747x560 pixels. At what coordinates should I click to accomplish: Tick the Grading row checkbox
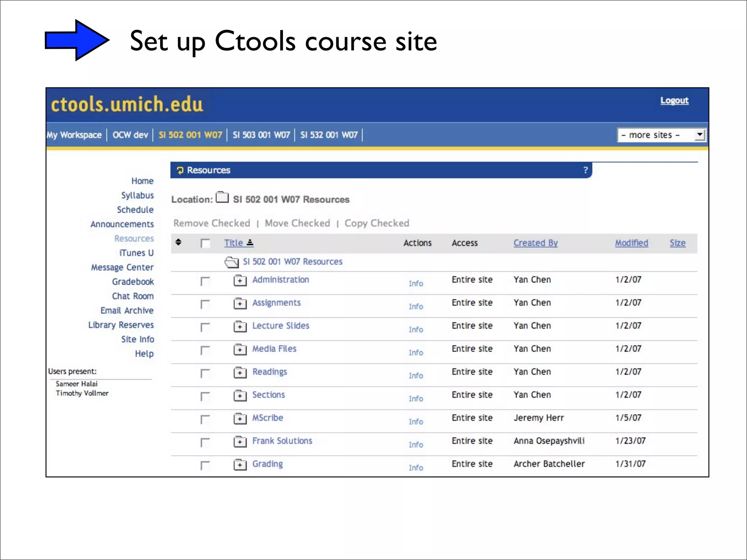pos(205,466)
